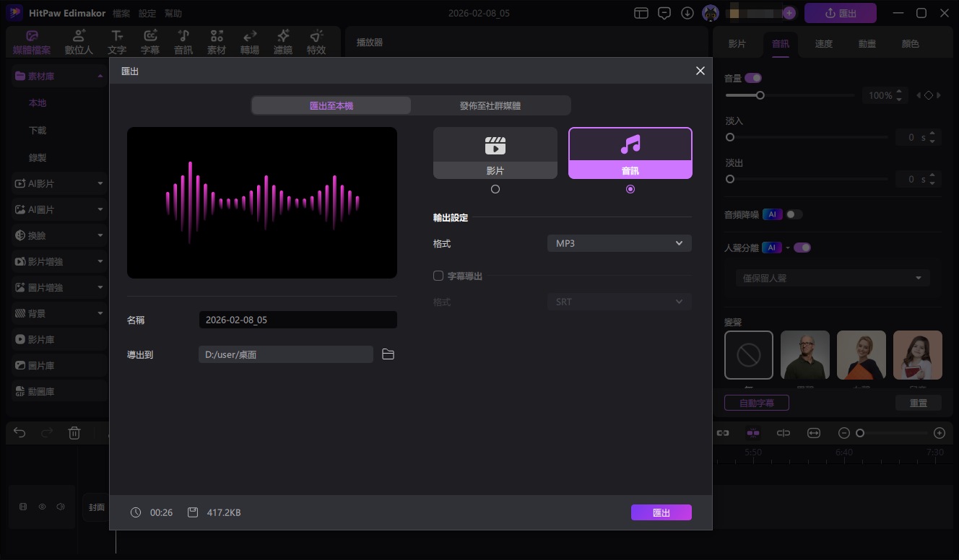The width and height of the screenshot is (959, 560).
Task: Click the folder browse icon next to 導出到
Action: click(x=388, y=354)
